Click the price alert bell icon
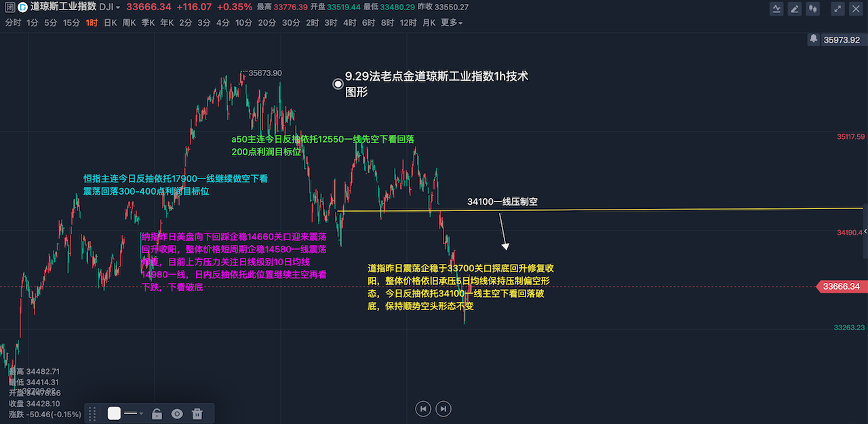Screen dimensions: 868x424 813,39
